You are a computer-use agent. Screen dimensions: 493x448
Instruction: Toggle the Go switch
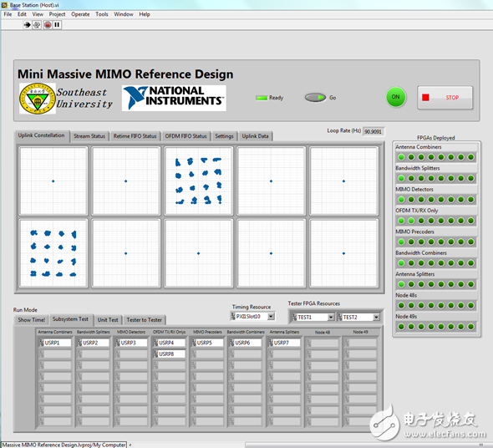[x=315, y=98]
